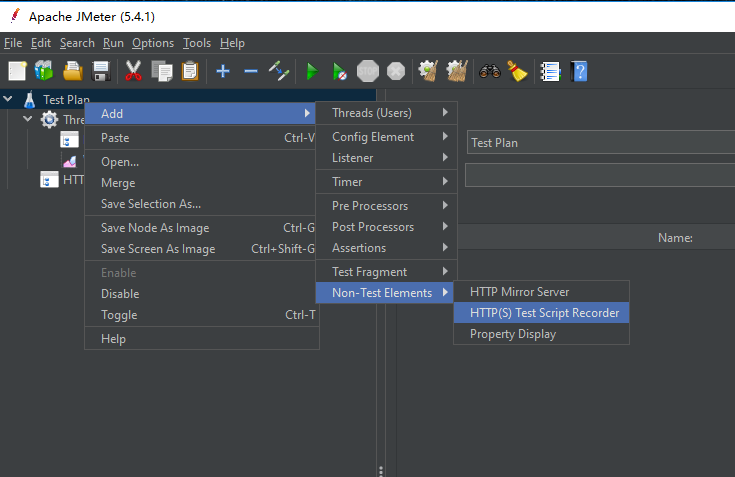
Task: Click the Copy toolbar icon
Action: pyautogui.click(x=162, y=71)
